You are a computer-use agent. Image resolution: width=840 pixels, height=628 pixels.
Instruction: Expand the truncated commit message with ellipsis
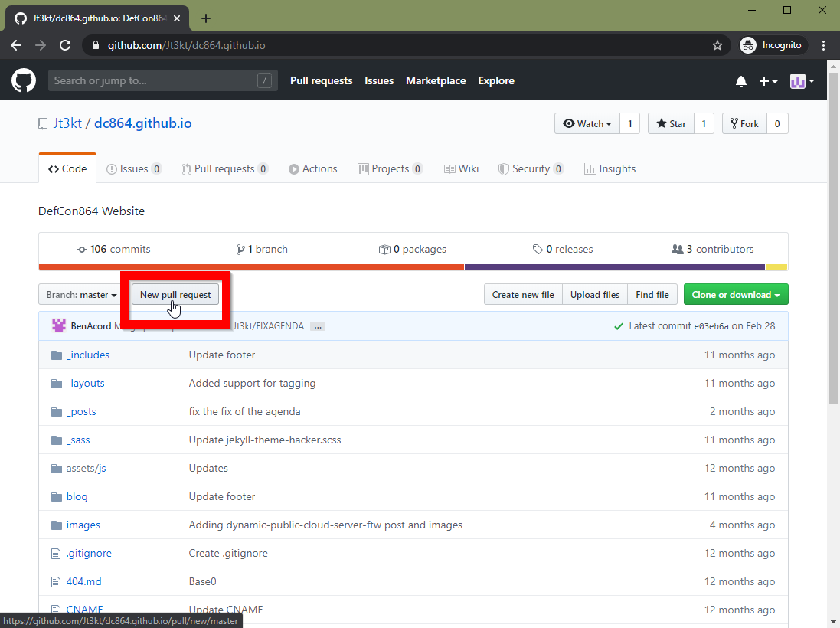[317, 325]
